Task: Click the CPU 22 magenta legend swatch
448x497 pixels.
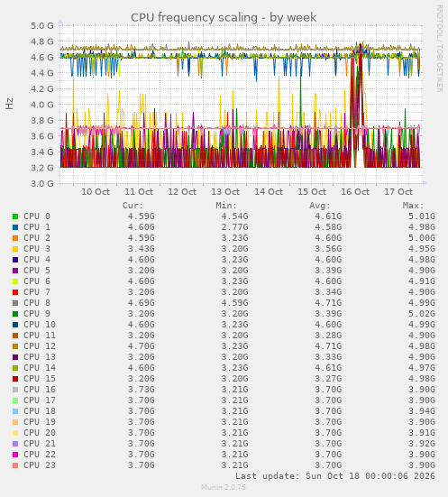Action: (15, 455)
